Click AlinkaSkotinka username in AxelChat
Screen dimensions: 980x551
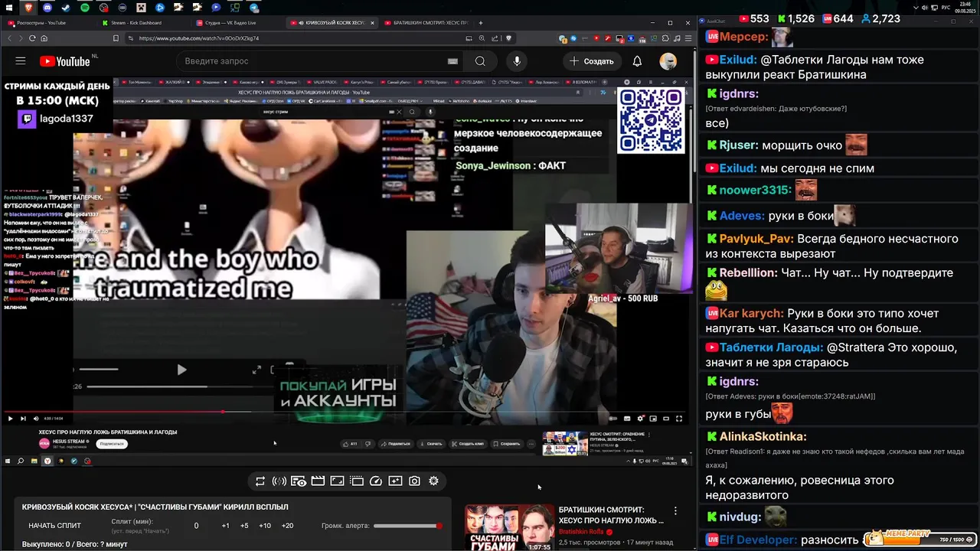[x=763, y=437]
